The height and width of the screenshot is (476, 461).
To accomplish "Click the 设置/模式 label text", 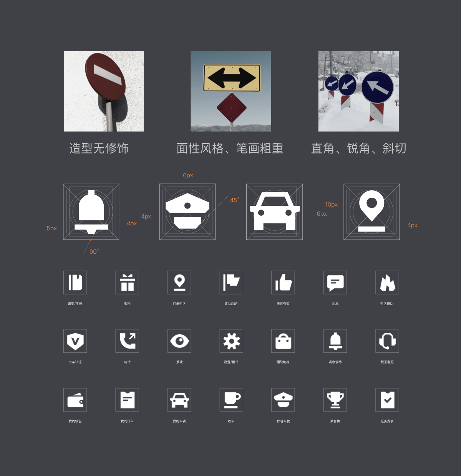I will click(231, 362).
